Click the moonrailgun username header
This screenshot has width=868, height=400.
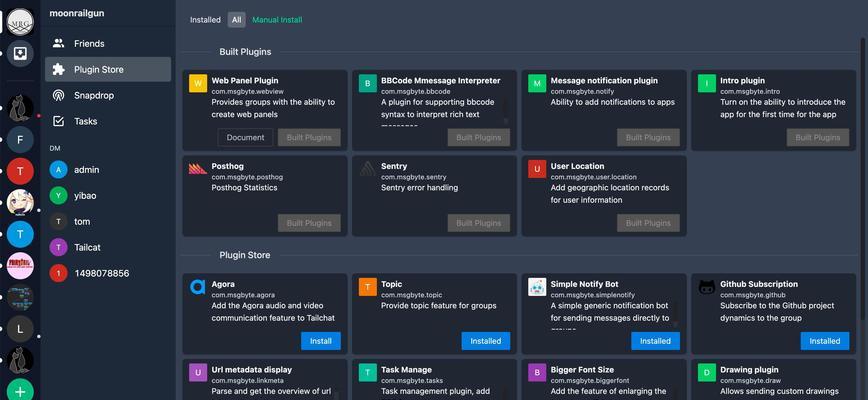76,13
